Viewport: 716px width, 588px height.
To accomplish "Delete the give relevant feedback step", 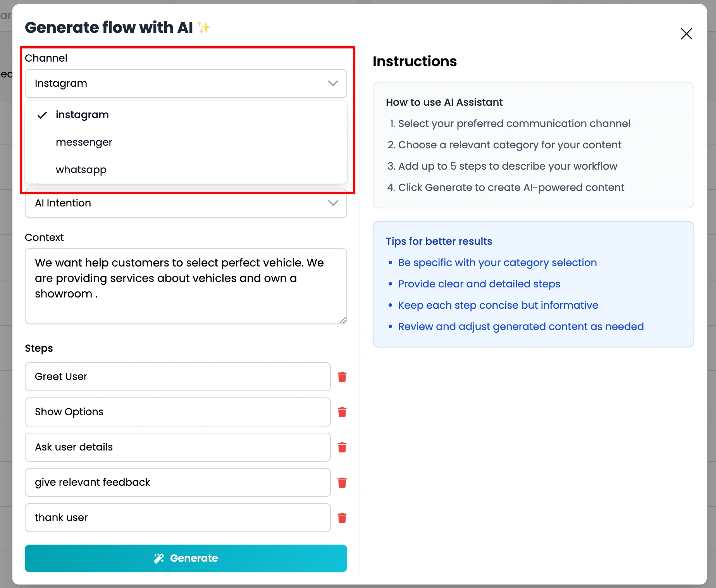I will 342,483.
